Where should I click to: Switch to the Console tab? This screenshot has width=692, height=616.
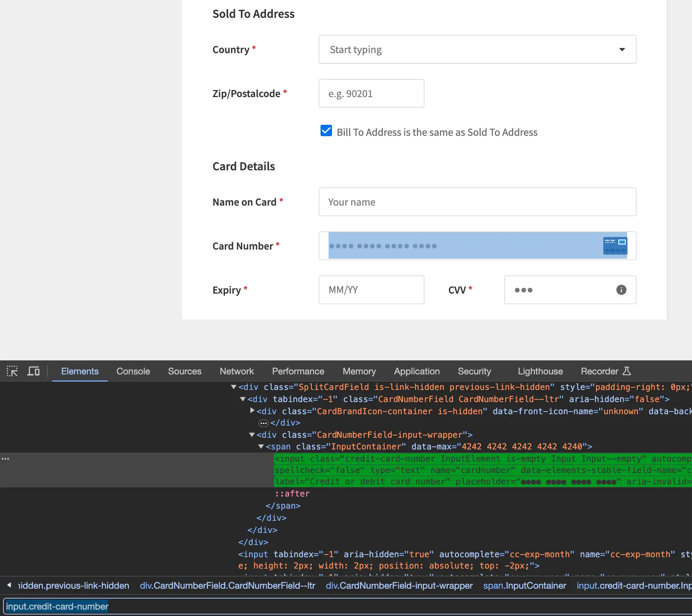pos(133,371)
